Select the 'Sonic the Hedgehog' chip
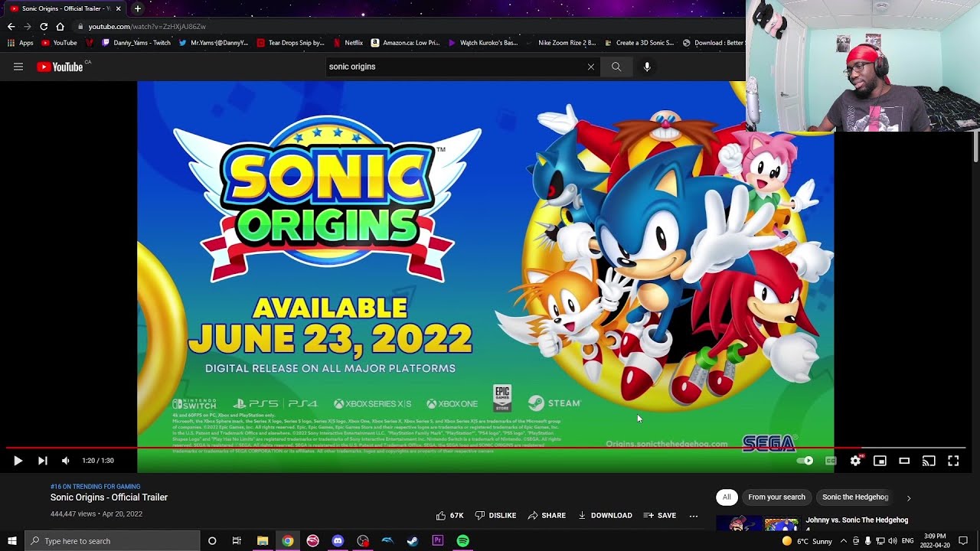This screenshot has height=551, width=980. point(855,497)
